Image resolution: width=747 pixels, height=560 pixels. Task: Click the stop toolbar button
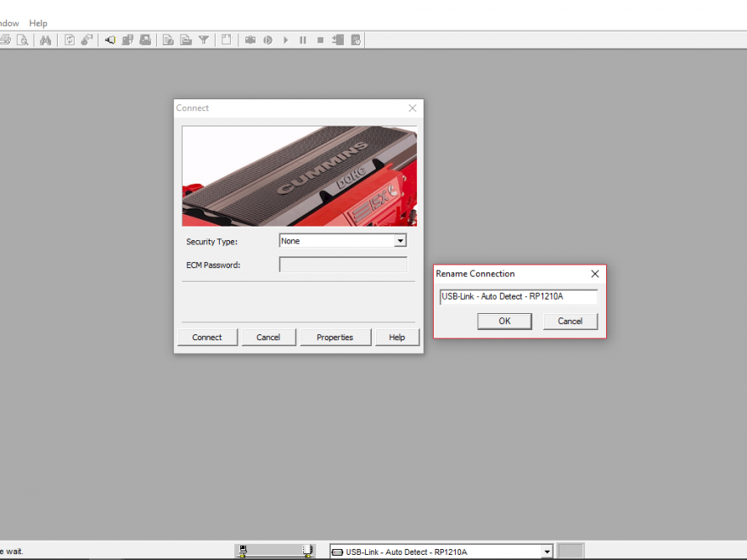point(320,40)
